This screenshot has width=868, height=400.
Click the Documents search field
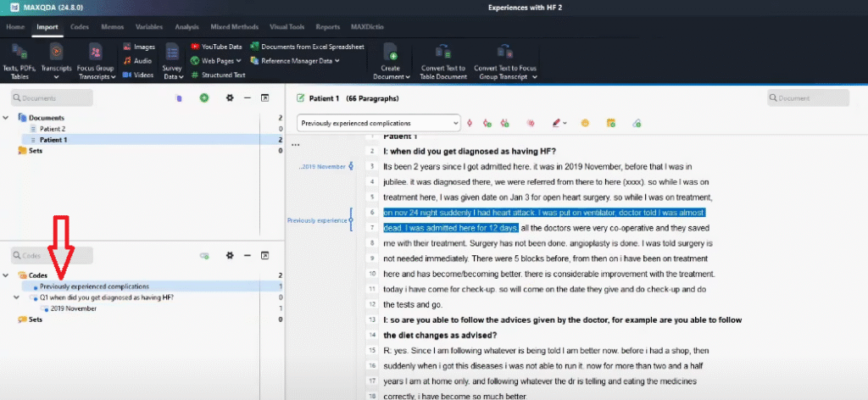click(x=52, y=98)
